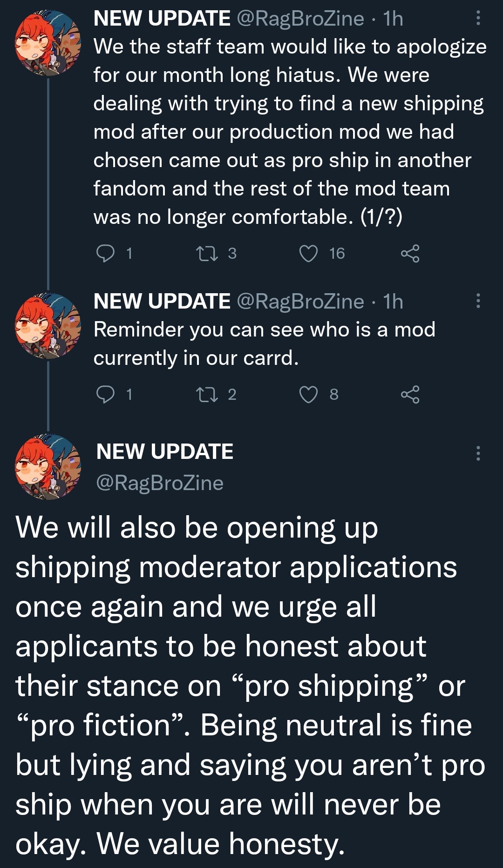Reply to the carrd reminder tweet

(105, 395)
